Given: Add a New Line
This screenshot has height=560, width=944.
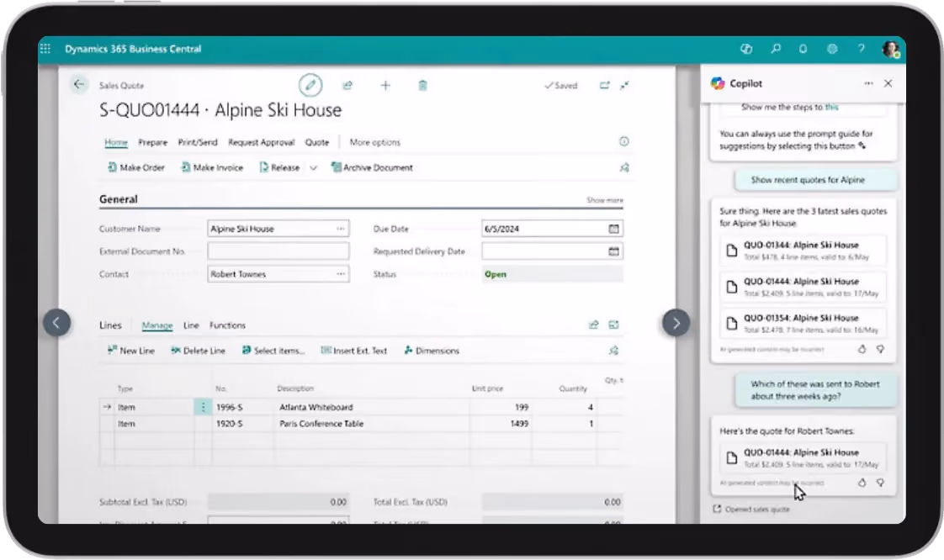Looking at the screenshot, I should (130, 351).
